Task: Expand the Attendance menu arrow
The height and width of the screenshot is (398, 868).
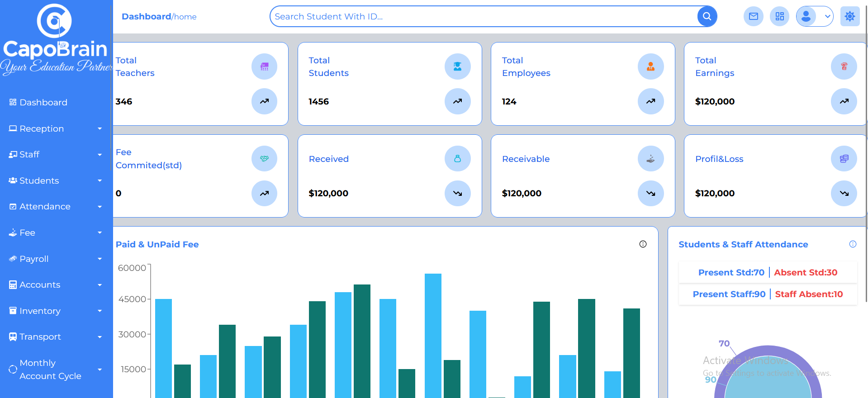Action: click(100, 207)
